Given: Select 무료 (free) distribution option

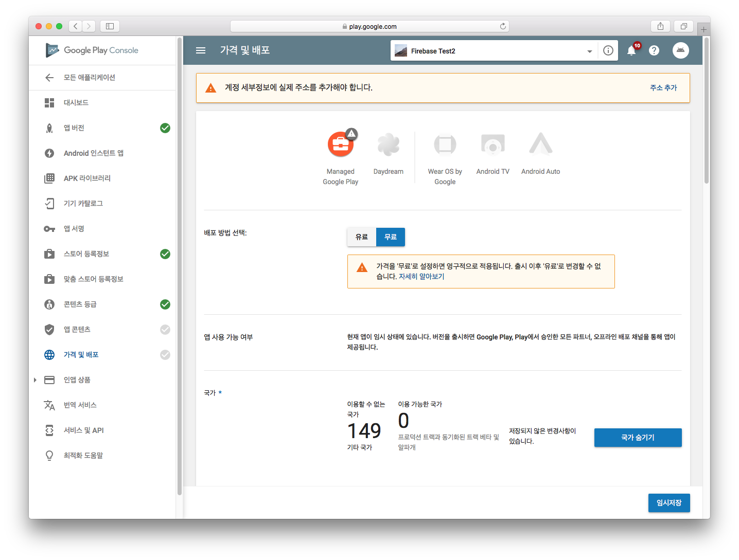Looking at the screenshot, I should pos(391,237).
